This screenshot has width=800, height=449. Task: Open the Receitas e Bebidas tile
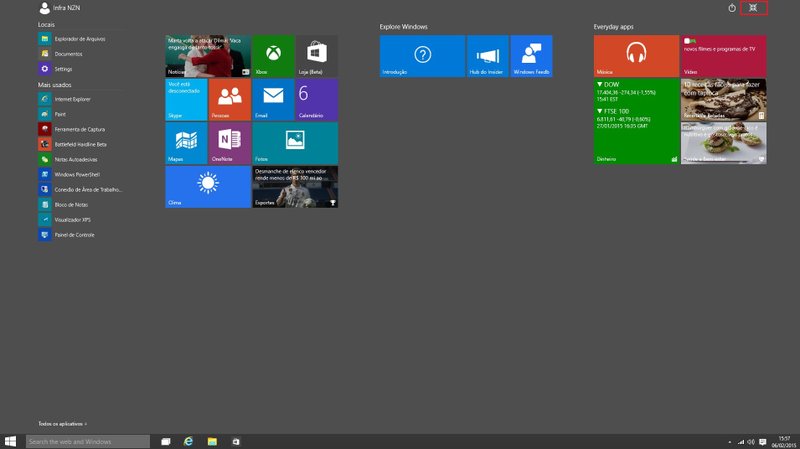pos(723,99)
